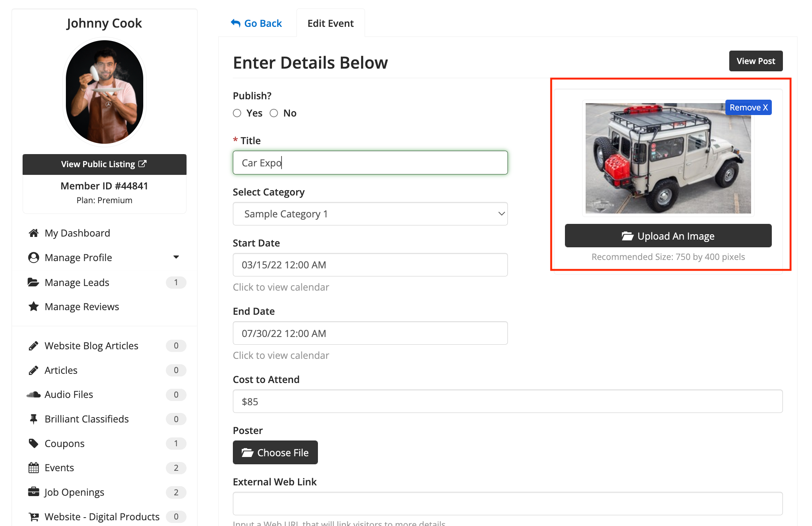The image size is (812, 526).
Task: Select Yes for Publish
Action: [237, 113]
